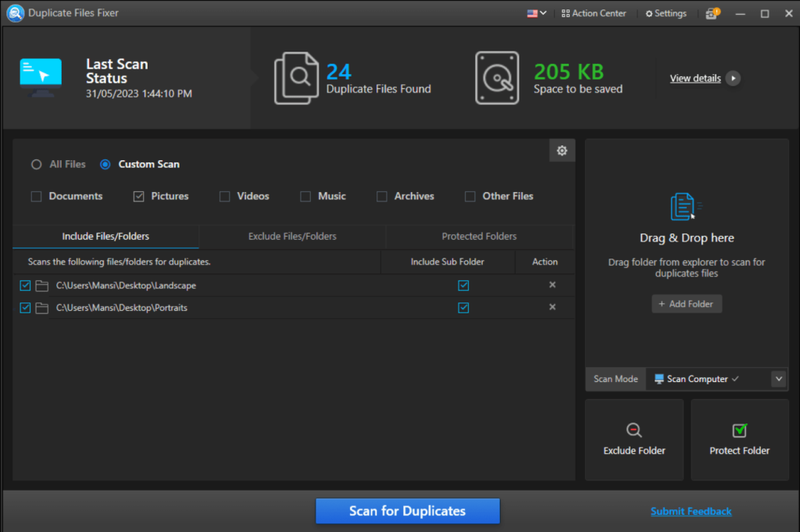
Task: Click the Action column header
Action: coord(545,262)
